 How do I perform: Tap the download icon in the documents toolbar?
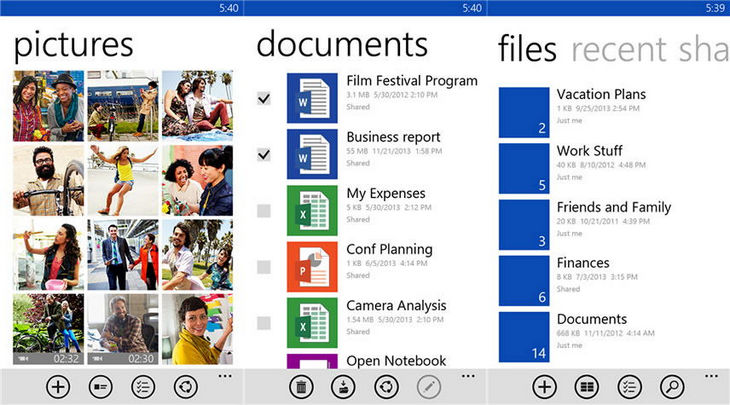click(x=343, y=386)
